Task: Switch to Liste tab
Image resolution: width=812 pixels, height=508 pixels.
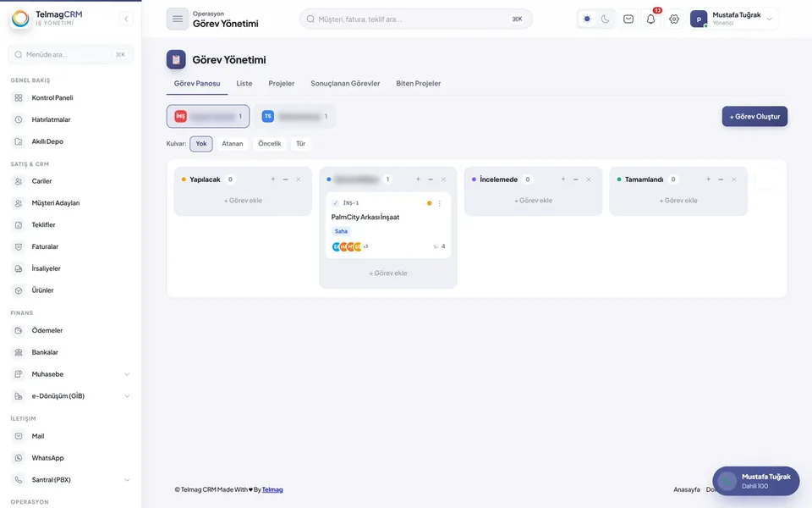Action: (x=244, y=84)
